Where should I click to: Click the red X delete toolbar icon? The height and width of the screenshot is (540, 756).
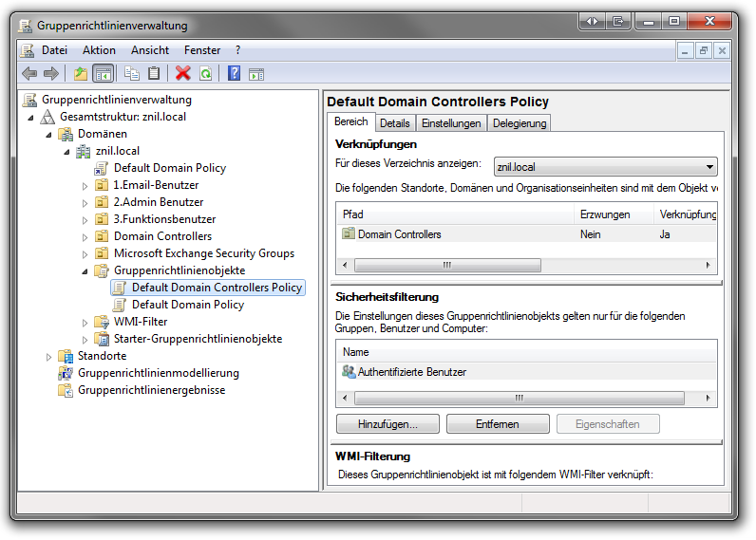(182, 74)
